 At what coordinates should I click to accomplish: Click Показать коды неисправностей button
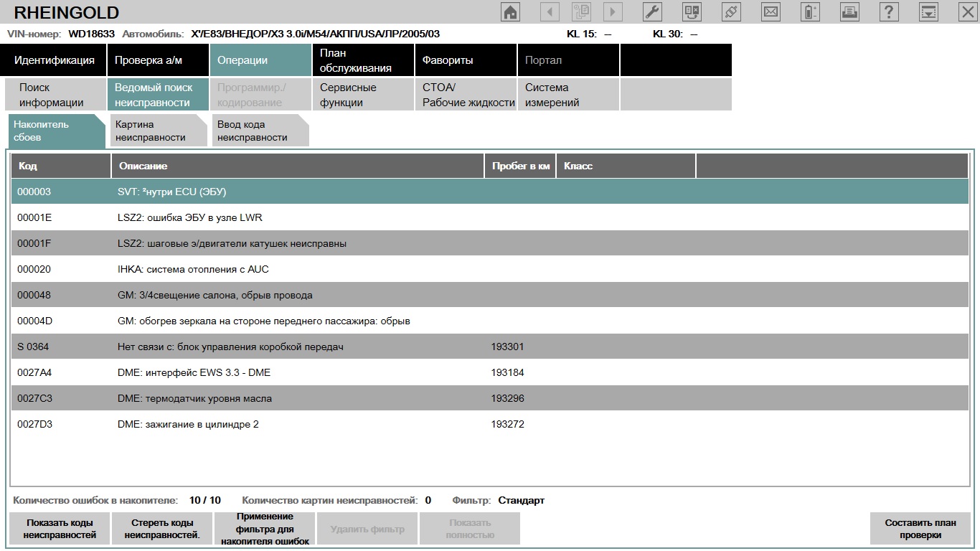60,529
